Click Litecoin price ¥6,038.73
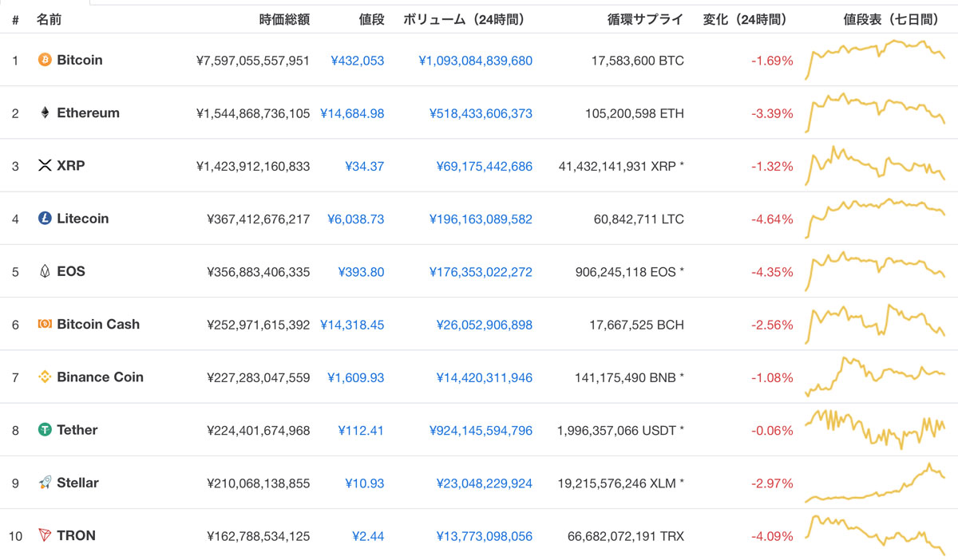This screenshot has height=560, width=958. [355, 219]
